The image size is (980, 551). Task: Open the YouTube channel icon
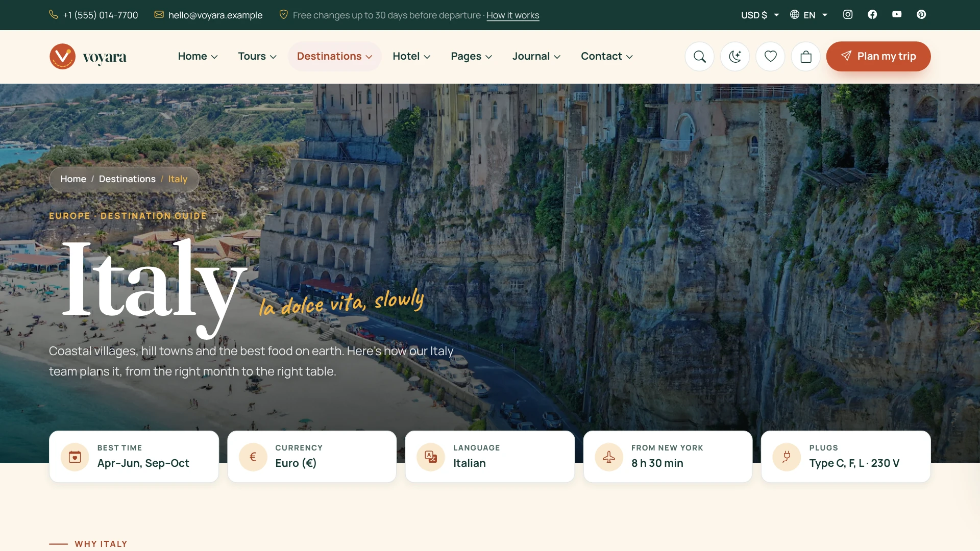(897, 15)
